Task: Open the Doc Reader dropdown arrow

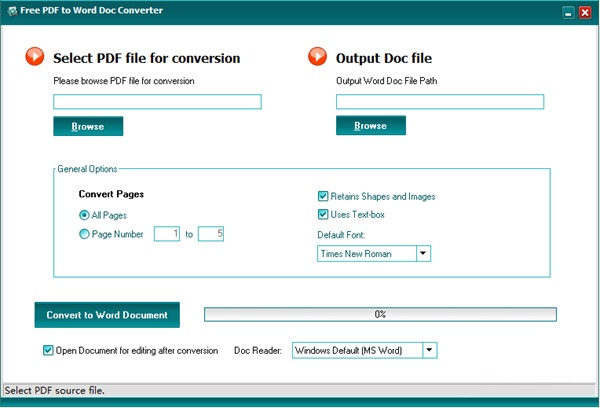Action: 429,350
